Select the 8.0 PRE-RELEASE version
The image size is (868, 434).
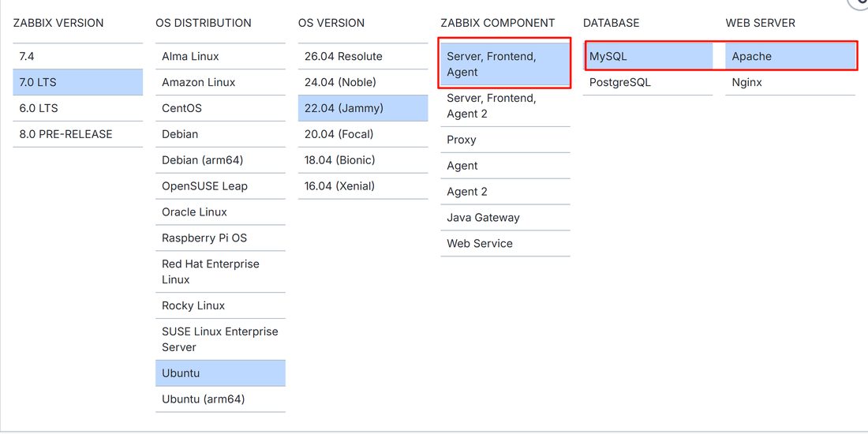pos(77,134)
